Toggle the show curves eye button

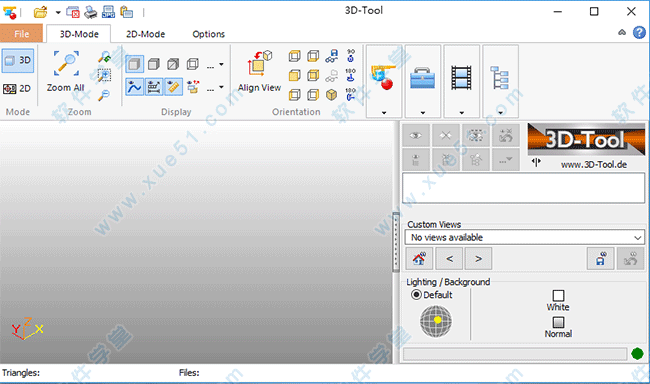[x=134, y=87]
